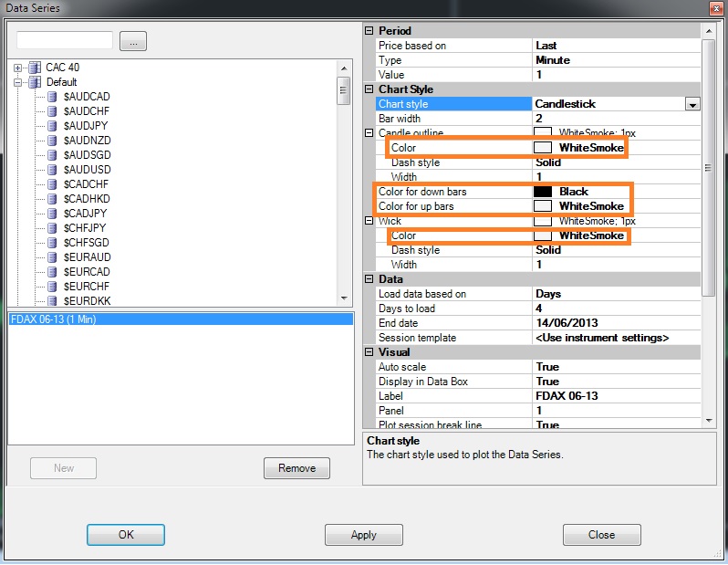The height and width of the screenshot is (565, 728).
Task: Select the Label FDAX 06-13 value
Action: (616, 396)
